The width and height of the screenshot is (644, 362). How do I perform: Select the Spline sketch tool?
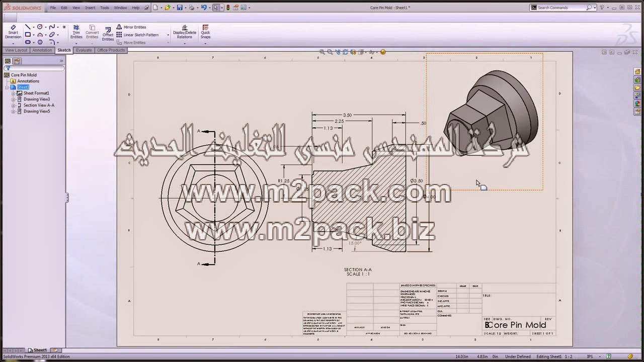point(52,27)
